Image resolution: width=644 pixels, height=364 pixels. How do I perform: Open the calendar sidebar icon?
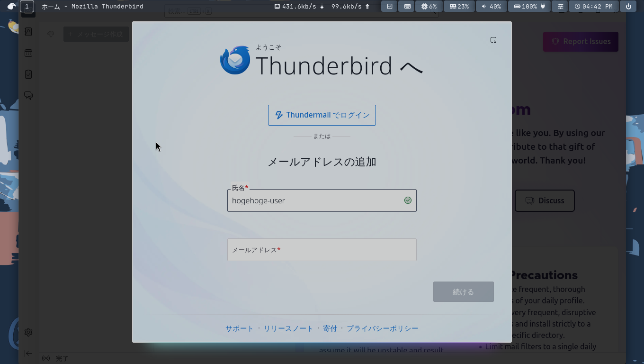28,53
